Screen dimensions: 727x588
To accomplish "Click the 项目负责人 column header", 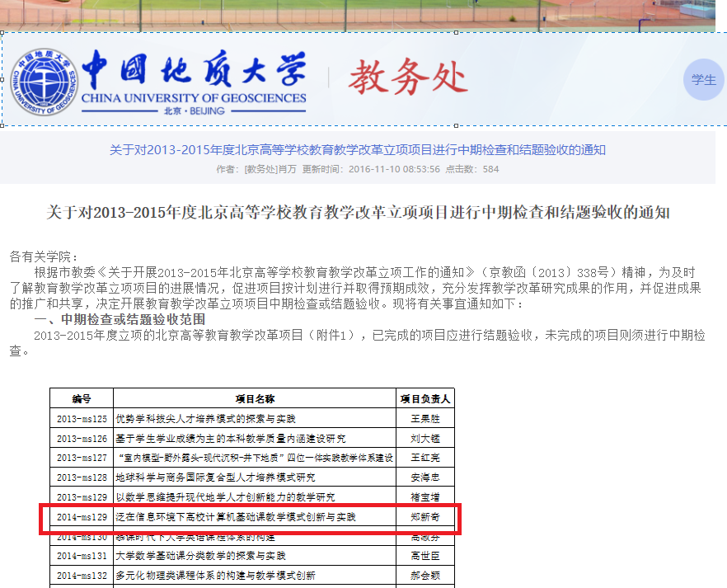I will coord(425,398).
